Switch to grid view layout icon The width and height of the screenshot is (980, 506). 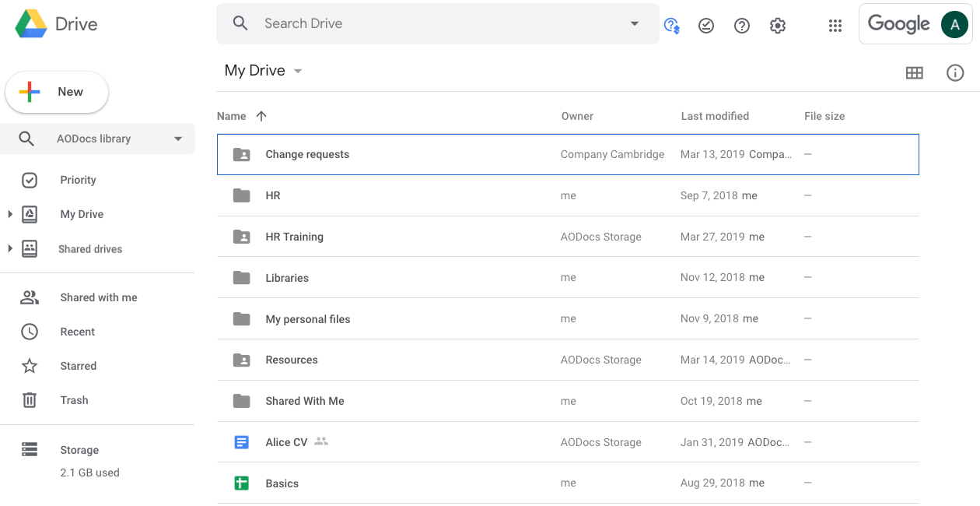click(915, 72)
